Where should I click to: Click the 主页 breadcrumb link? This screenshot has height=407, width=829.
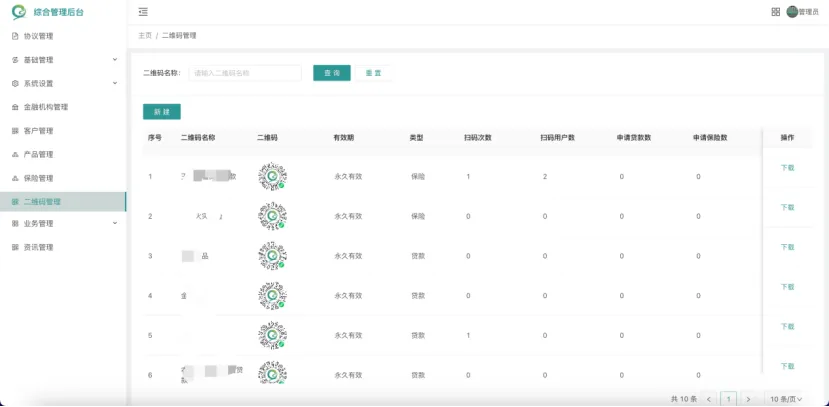pos(145,36)
